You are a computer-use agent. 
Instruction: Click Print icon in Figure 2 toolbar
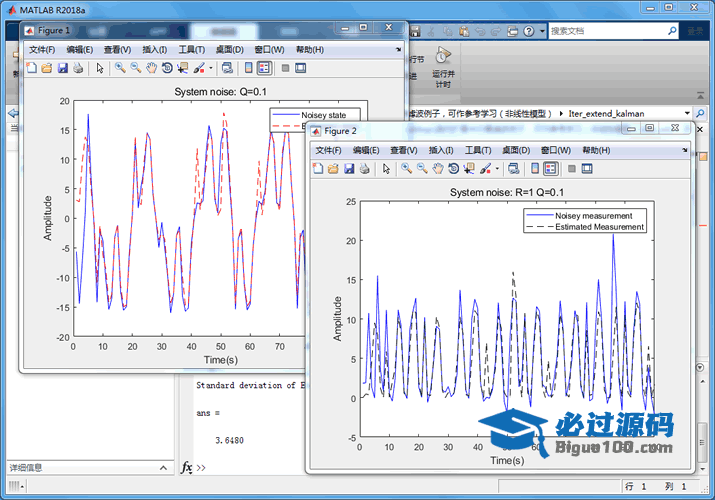[x=365, y=168]
